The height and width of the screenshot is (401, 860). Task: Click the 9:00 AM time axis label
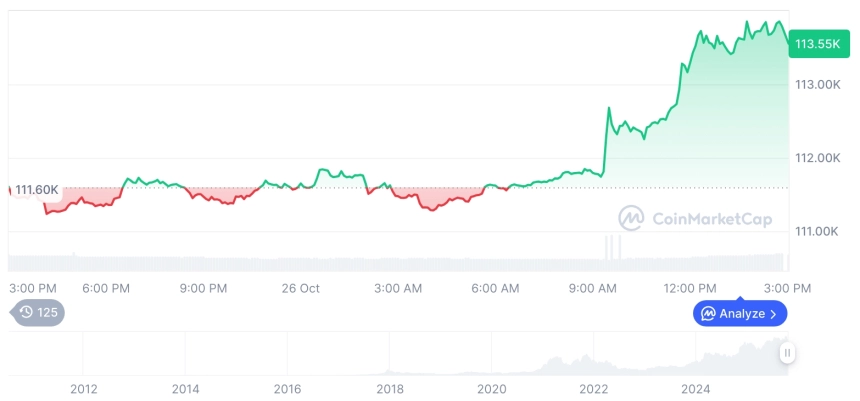[x=593, y=288]
